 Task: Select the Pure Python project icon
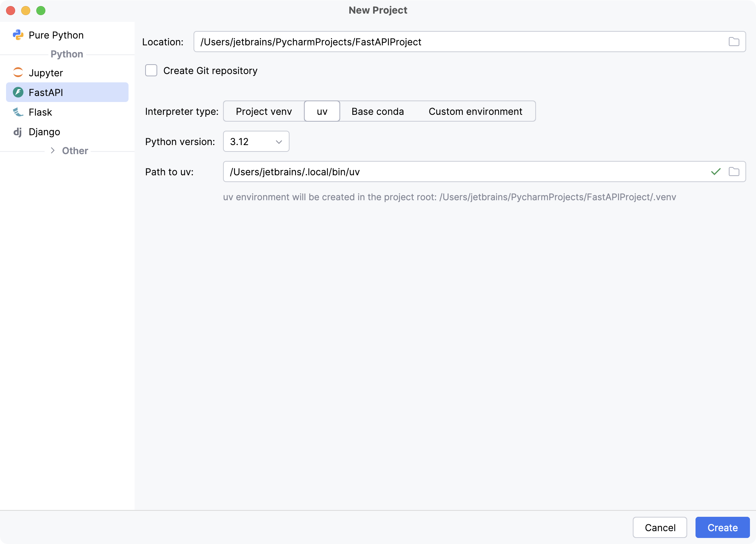(x=18, y=35)
